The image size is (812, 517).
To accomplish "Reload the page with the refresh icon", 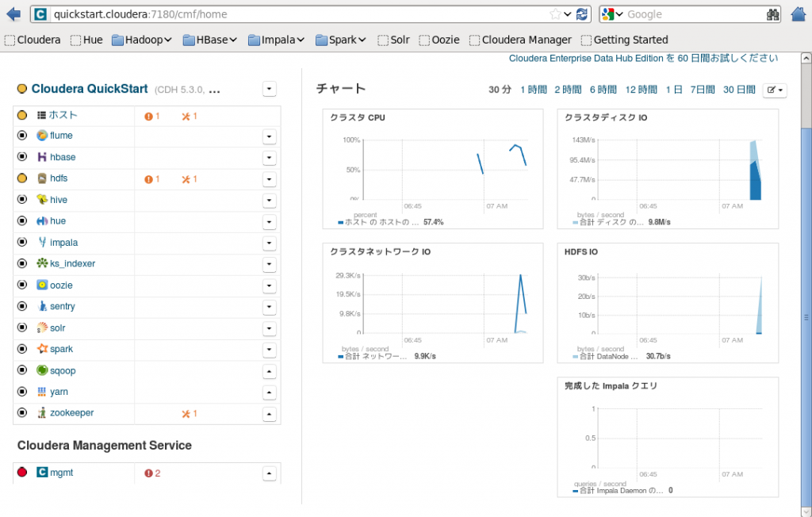I will coord(581,14).
